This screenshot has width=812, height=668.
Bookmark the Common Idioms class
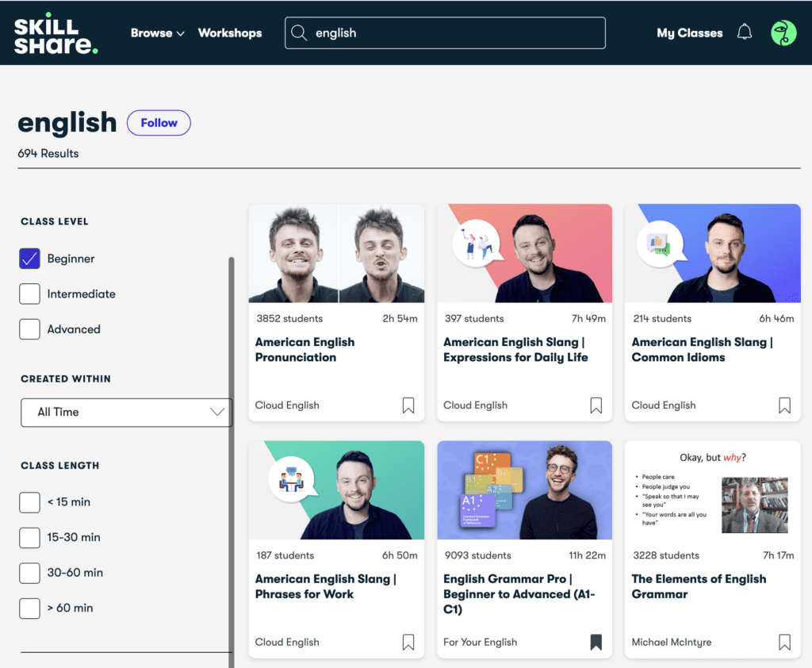coord(783,405)
